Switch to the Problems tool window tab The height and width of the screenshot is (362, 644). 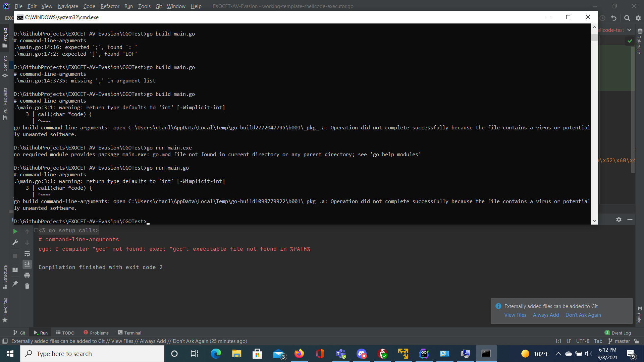click(96, 333)
